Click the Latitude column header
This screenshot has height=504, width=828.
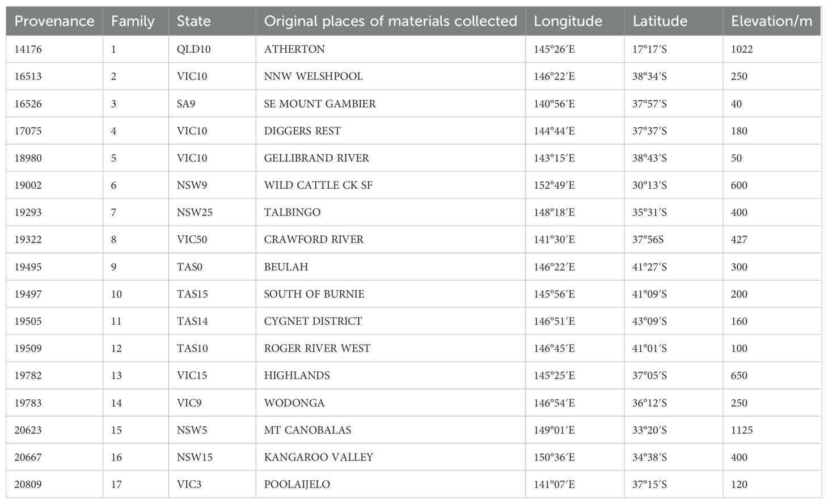pos(660,22)
